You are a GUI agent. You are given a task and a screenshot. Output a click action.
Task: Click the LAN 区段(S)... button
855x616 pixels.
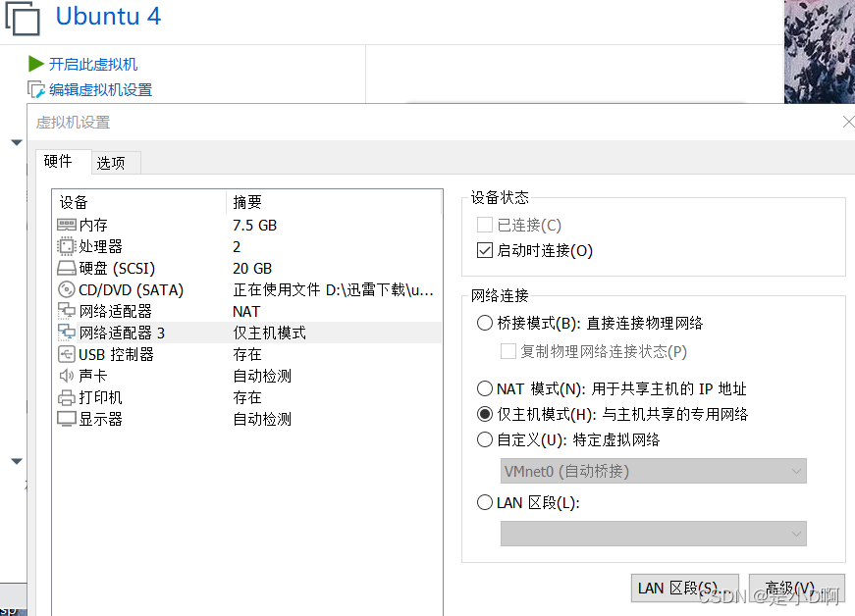(x=685, y=589)
